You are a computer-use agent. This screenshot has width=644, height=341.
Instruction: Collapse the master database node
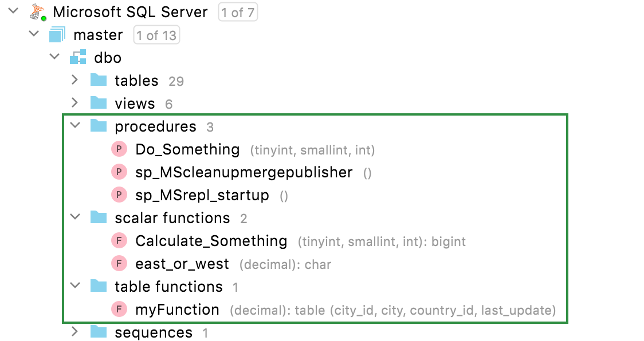[x=34, y=34]
